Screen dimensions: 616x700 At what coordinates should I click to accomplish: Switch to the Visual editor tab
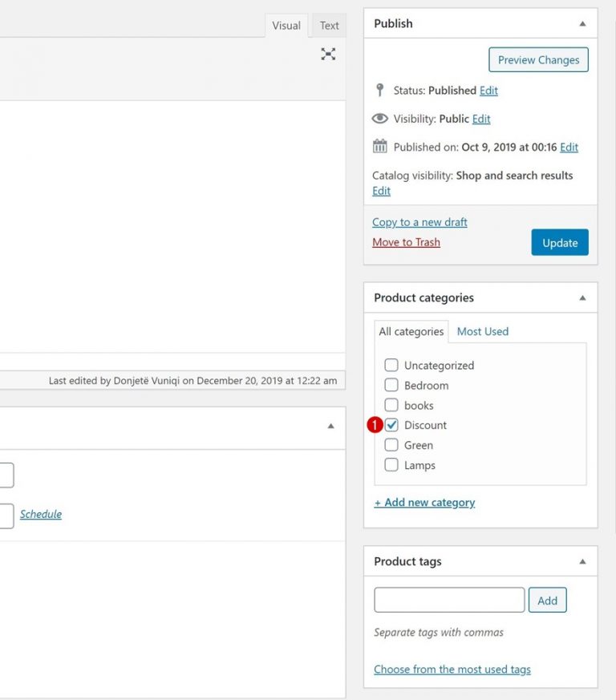[x=286, y=26]
